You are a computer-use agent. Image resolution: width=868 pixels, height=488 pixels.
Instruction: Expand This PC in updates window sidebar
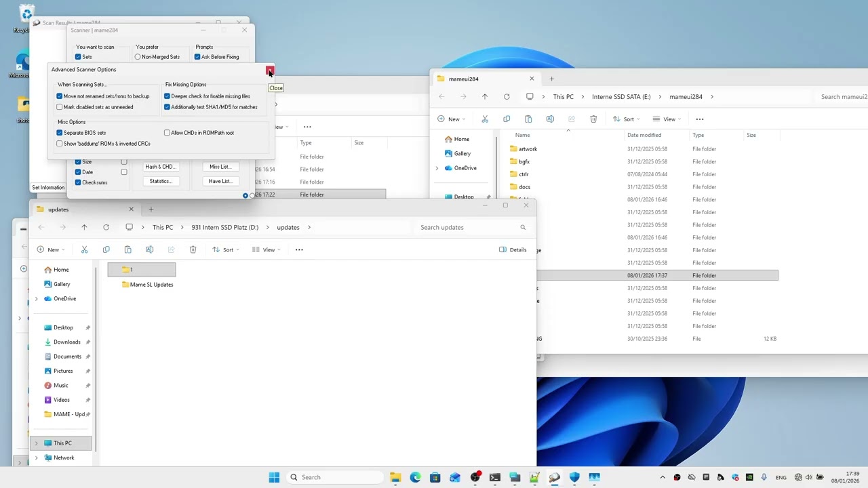click(37, 443)
